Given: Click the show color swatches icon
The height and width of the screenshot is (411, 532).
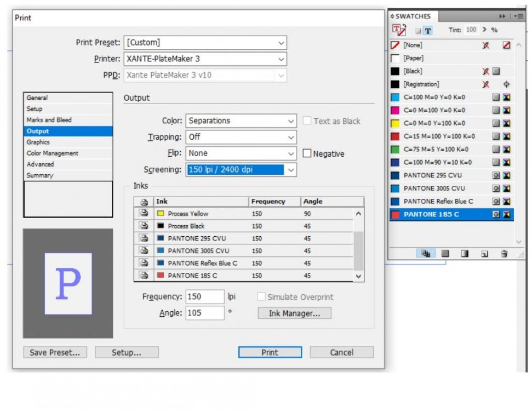Looking at the screenshot, I should click(445, 253).
